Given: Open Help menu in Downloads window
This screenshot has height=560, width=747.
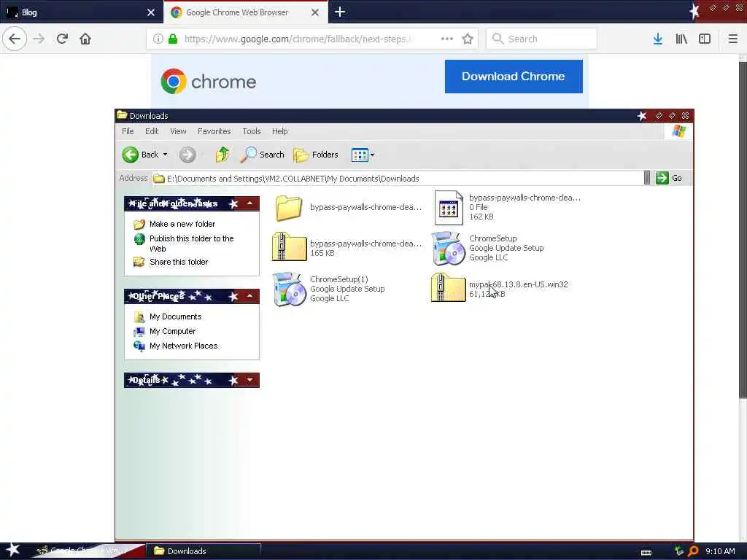Looking at the screenshot, I should (x=279, y=131).
